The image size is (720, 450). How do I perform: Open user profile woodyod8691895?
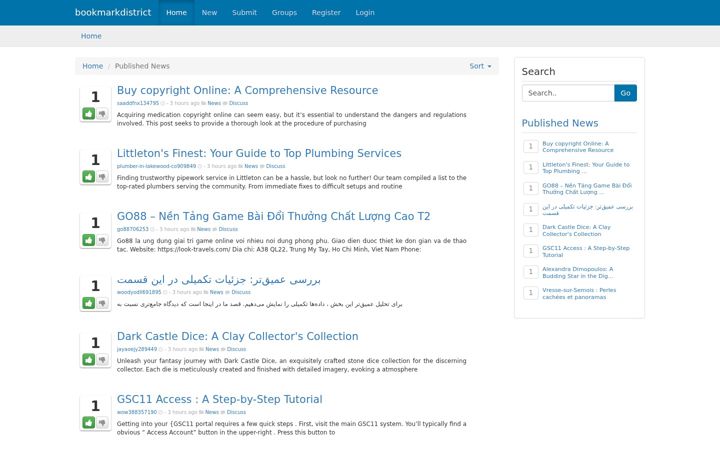(139, 292)
